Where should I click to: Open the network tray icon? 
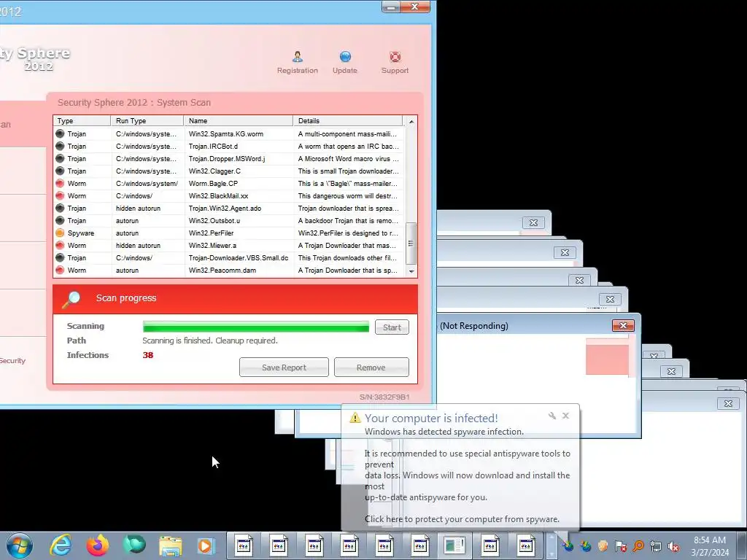(656, 545)
